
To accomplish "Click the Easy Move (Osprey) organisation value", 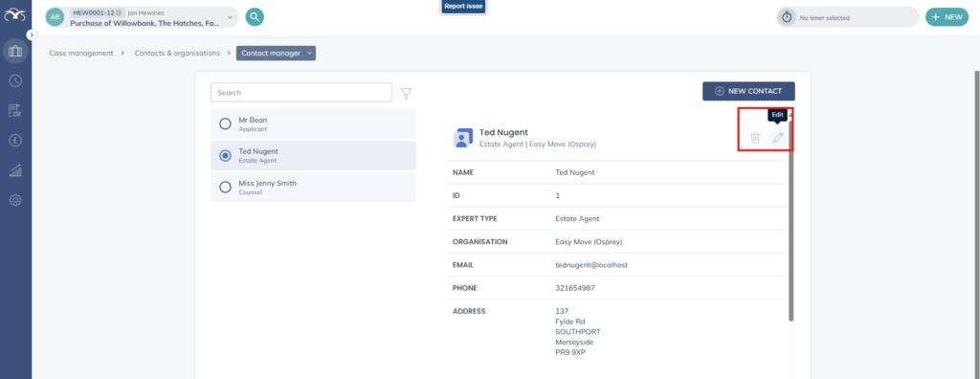I will click(589, 242).
